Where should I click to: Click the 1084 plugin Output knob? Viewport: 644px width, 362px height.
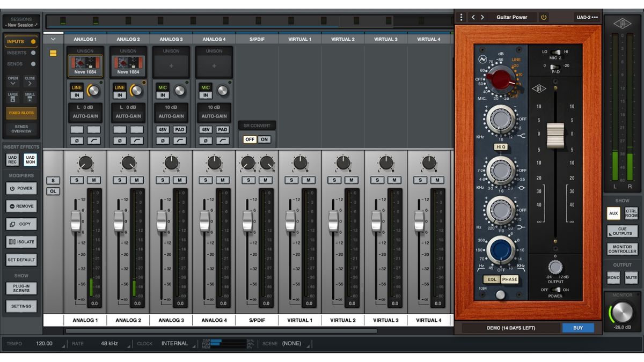[x=555, y=267]
